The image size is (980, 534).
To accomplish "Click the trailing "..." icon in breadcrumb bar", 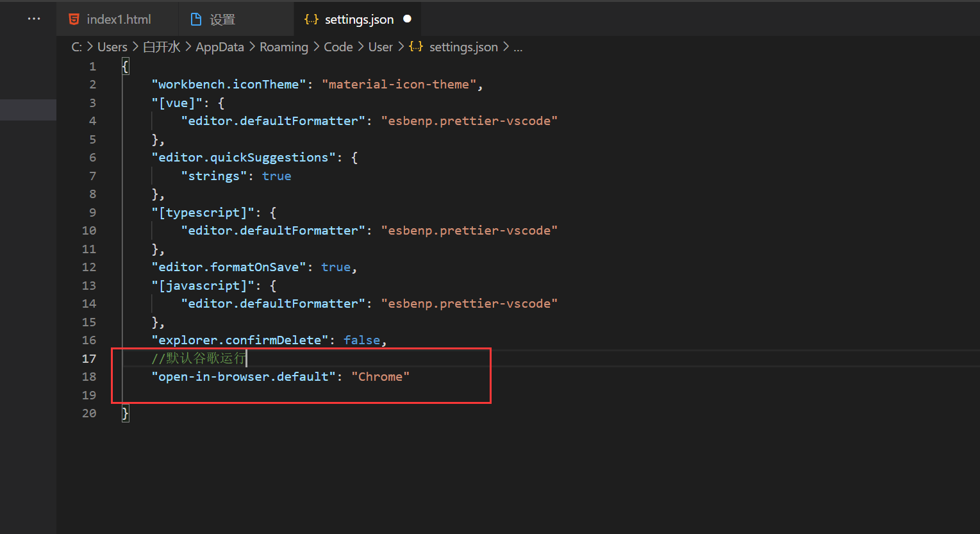I will click(518, 47).
